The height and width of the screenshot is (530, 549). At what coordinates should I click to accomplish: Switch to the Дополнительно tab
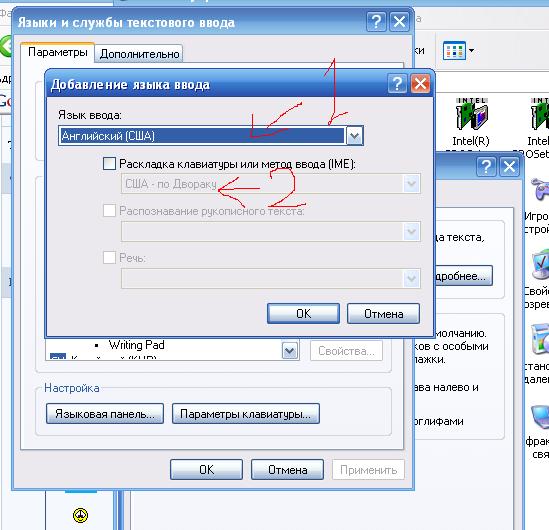[x=139, y=54]
